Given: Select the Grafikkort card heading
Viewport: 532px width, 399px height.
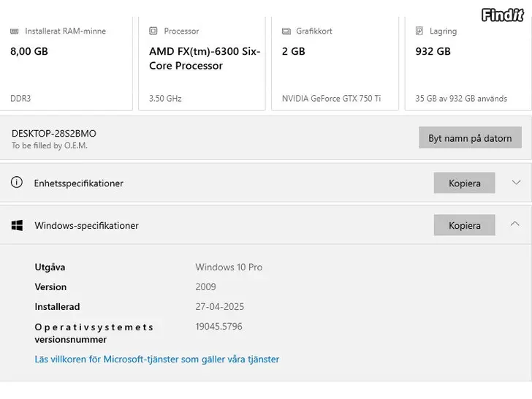Looking at the screenshot, I should click(x=314, y=31).
